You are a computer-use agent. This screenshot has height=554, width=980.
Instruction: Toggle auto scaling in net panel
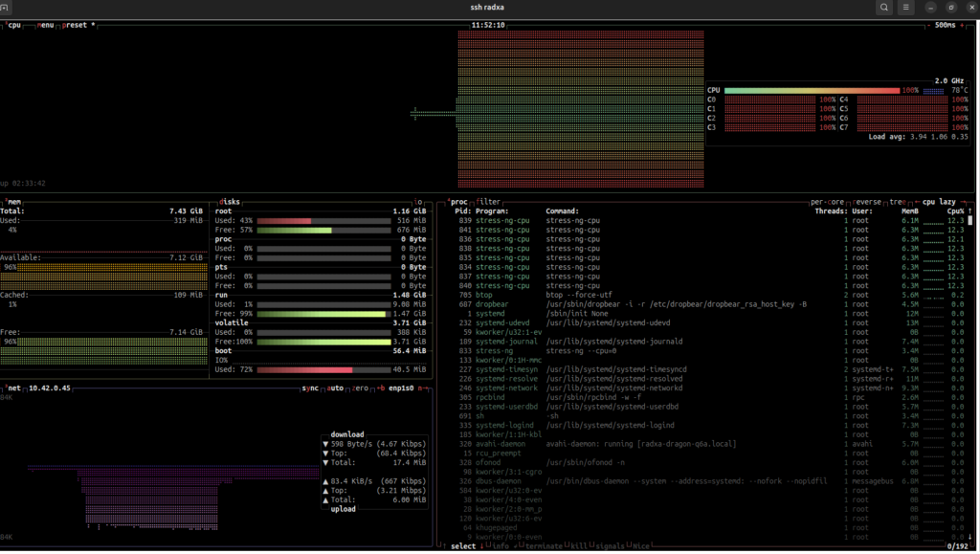click(335, 388)
